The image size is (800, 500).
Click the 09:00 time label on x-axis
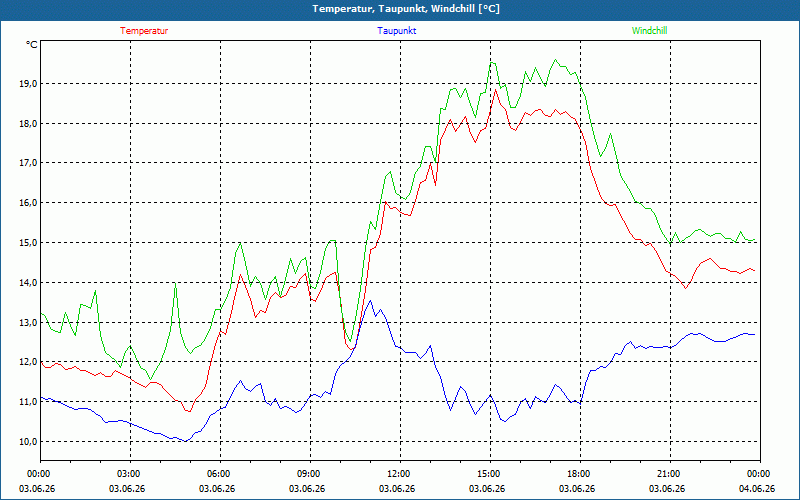307,474
